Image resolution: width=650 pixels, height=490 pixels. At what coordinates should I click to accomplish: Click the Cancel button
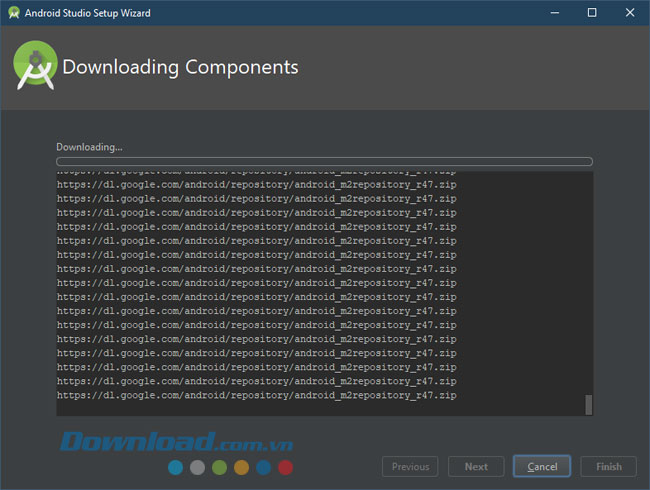point(542,466)
